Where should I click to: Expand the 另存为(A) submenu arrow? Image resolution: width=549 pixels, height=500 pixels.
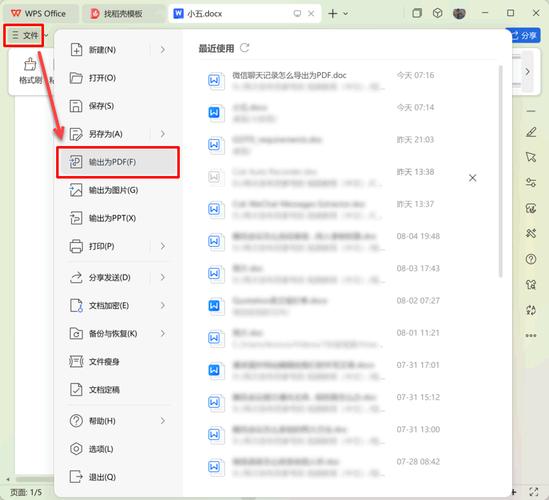[163, 134]
